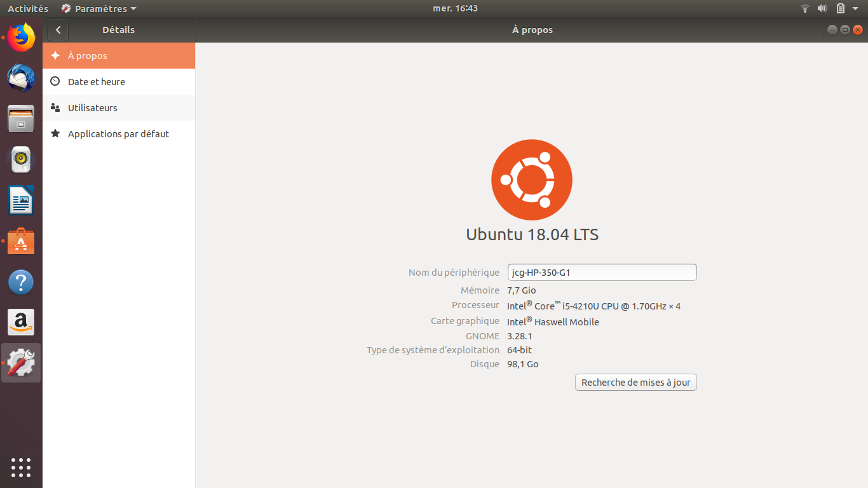This screenshot has width=868, height=488.
Task: Click the volume speaker indicator
Action: 822,8
